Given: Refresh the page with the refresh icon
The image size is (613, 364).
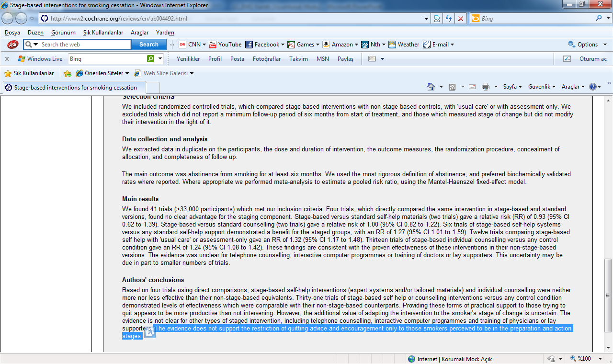Looking at the screenshot, I should tap(449, 18).
